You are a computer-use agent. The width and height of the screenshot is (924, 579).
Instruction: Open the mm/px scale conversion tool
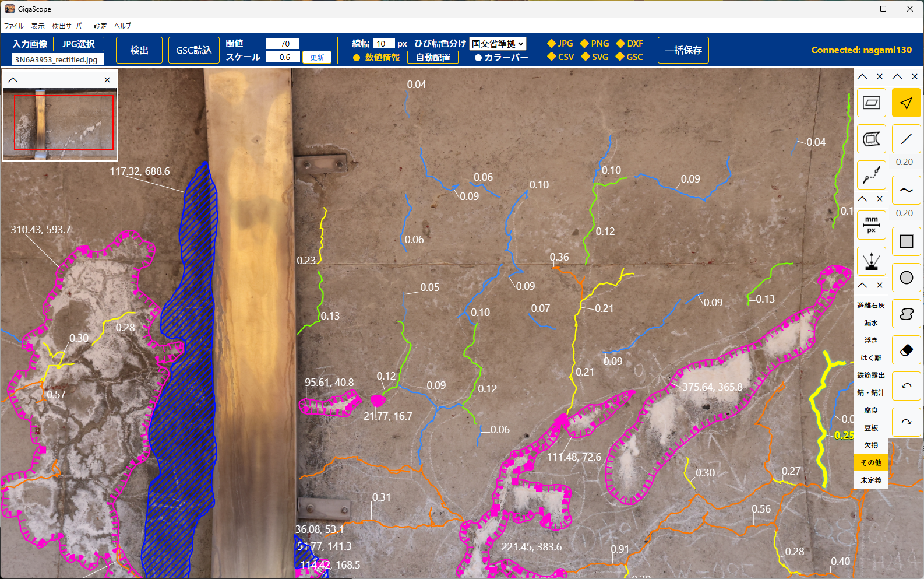871,224
